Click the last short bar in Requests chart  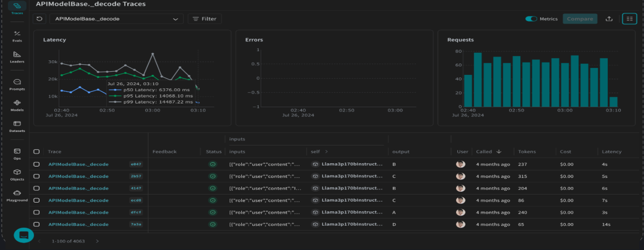[x=613, y=102]
